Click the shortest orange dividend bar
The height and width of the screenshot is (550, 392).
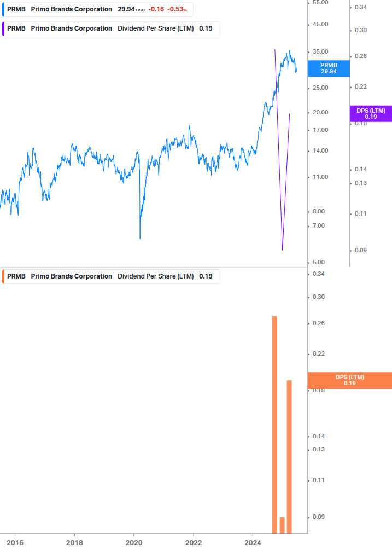pyautogui.click(x=282, y=525)
